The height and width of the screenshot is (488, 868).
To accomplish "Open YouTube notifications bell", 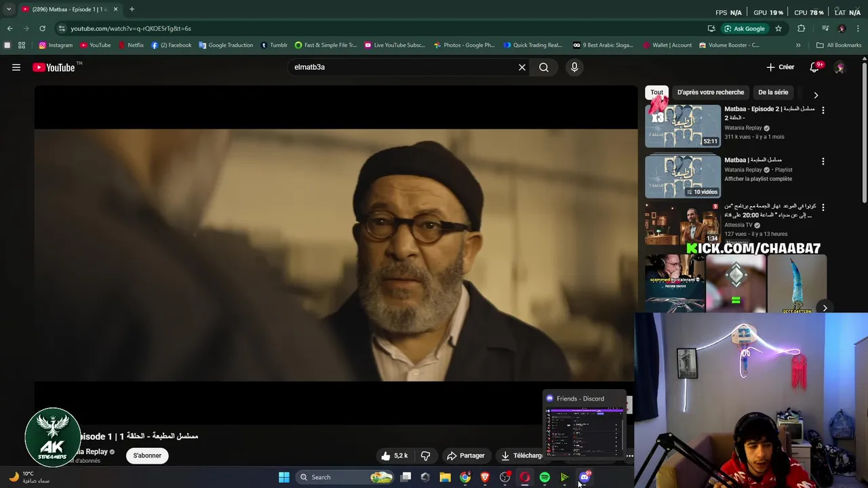I will point(815,67).
